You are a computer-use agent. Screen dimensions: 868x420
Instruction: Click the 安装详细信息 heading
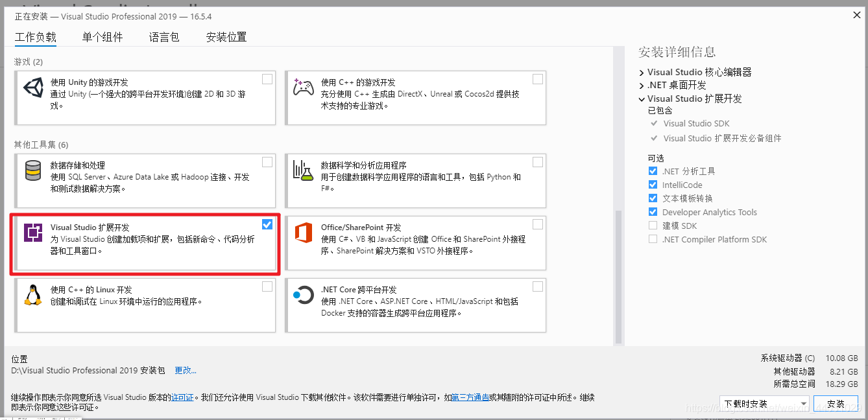click(677, 52)
